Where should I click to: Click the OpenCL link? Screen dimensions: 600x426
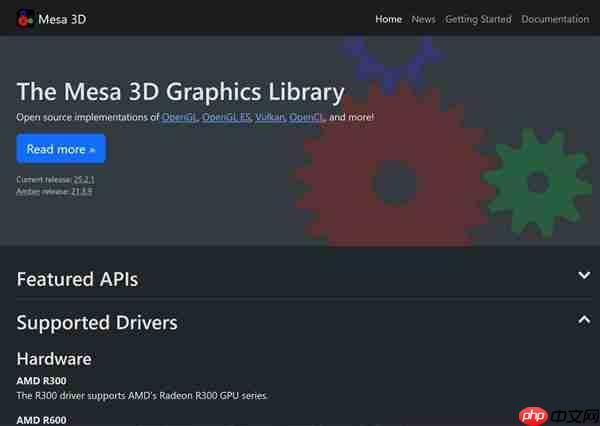point(306,118)
